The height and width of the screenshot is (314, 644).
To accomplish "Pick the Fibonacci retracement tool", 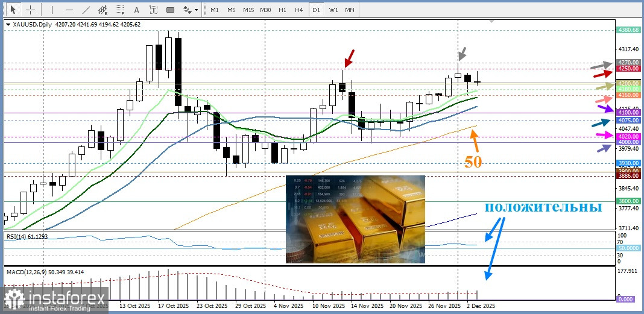I will (x=120, y=10).
